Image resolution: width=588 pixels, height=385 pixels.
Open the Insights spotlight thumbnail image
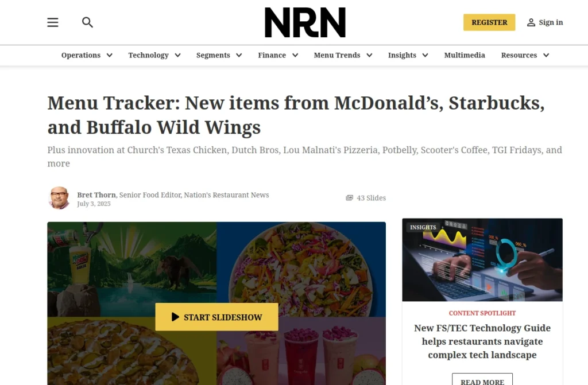(x=482, y=260)
